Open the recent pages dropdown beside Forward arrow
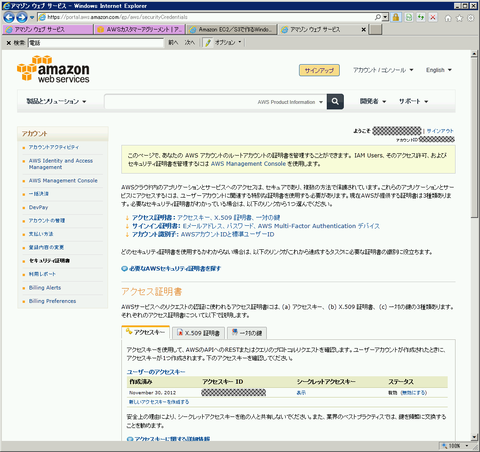Image resolution: width=480 pixels, height=452 pixels. coord(32,17)
